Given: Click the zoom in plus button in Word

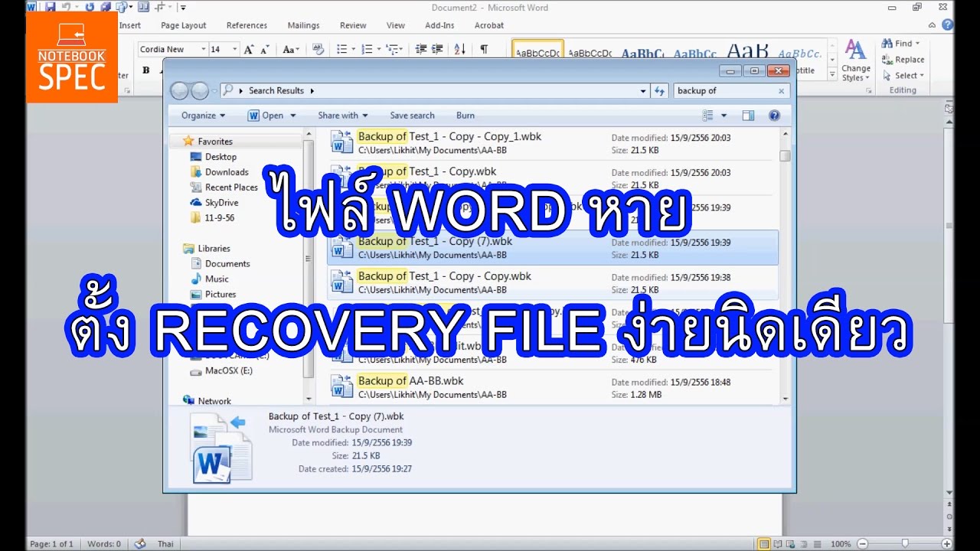Looking at the screenshot, I should pyautogui.click(x=949, y=544).
